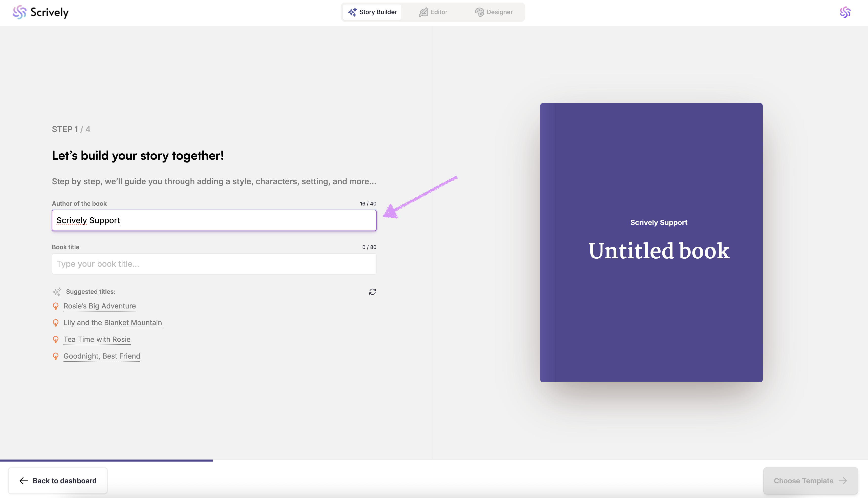This screenshot has width=868, height=498.
Task: Choose suggested title Lily and the Blanket Mountain
Action: (113, 323)
